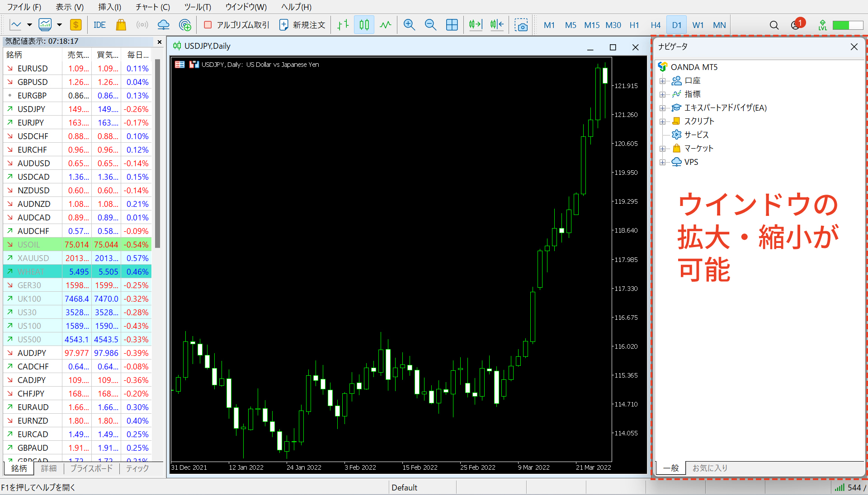Click Market Watch vertical scrollbar
Image resolution: width=868 pixels, height=495 pixels.
(158, 154)
